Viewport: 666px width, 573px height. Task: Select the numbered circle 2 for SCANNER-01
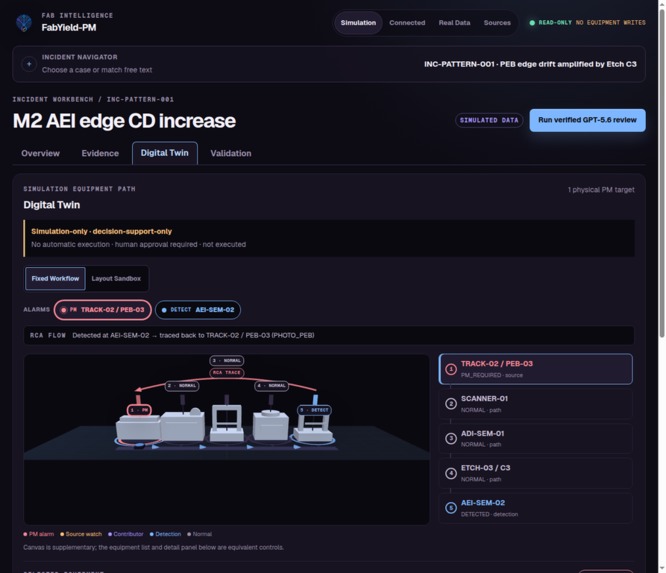(x=451, y=404)
